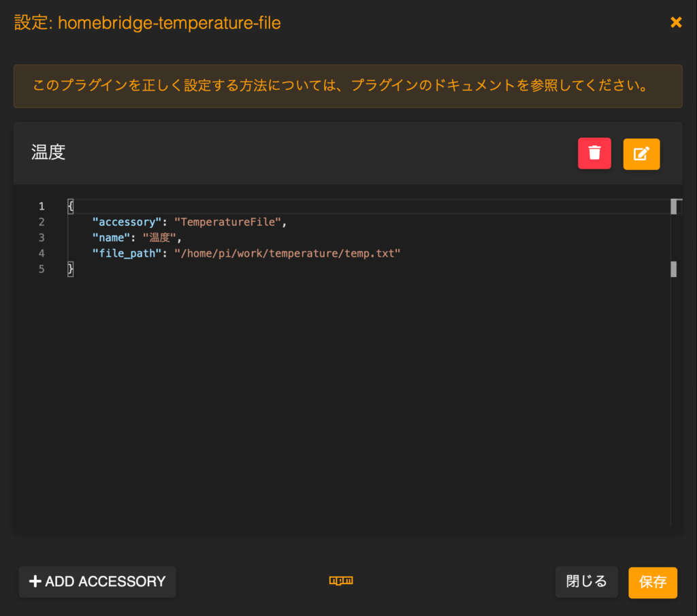Viewport: 697px width, 616px height.
Task: Delete the 温度 accessory with trash icon
Action: (594, 153)
